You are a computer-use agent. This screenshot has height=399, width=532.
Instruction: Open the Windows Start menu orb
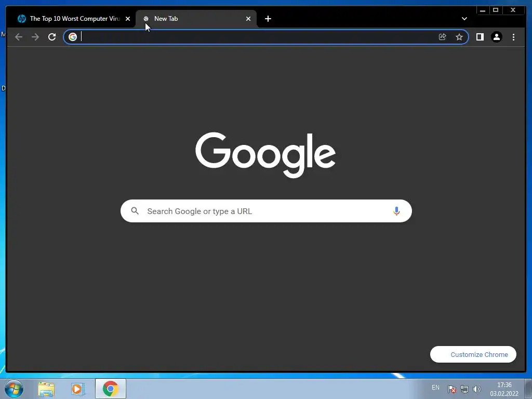14,389
